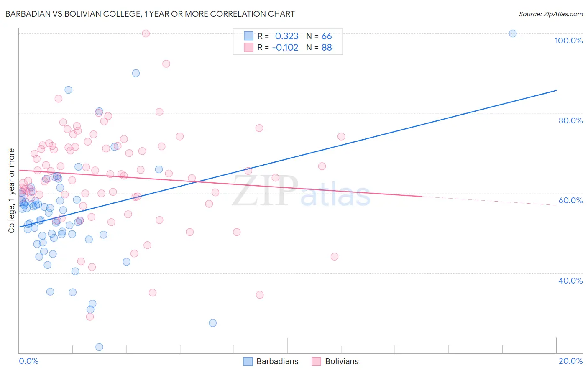Viewport: 588px width, 373px height.
Task: Click the Bolivians pink legend swatch at bottom
Action: [316, 361]
